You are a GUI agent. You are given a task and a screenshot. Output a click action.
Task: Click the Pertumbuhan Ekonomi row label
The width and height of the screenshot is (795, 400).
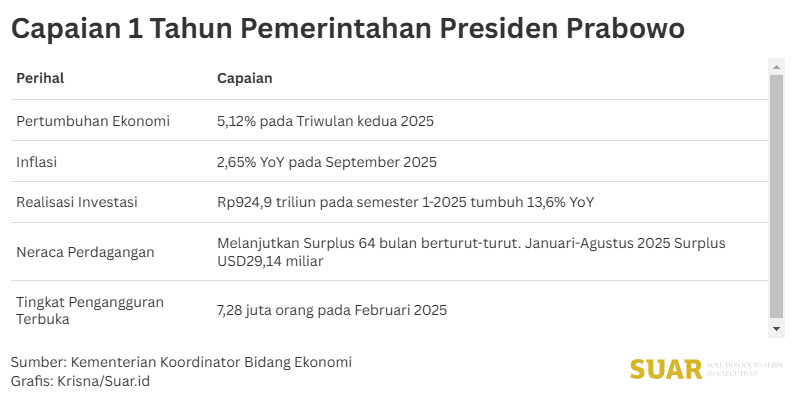[x=93, y=121]
